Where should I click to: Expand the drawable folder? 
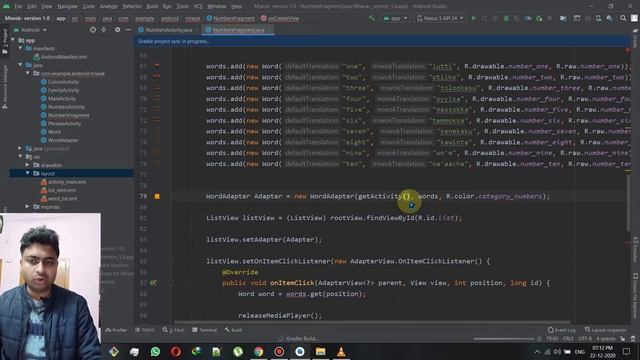click(x=28, y=165)
